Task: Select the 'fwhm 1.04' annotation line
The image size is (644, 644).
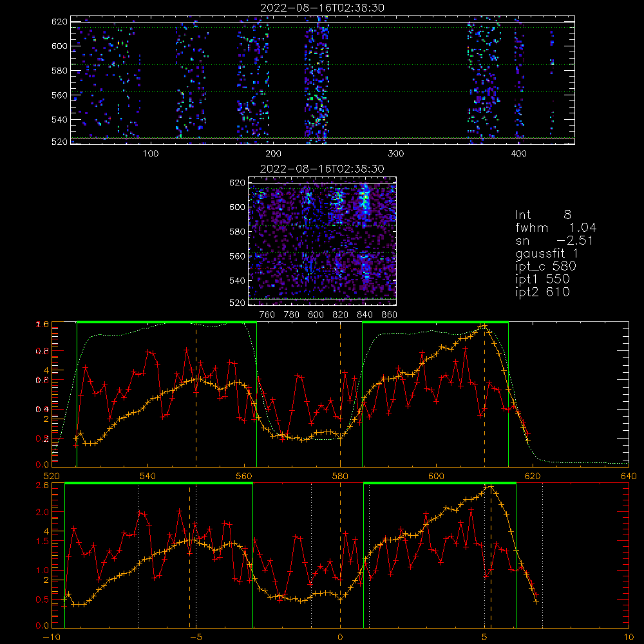Action: 556,227
